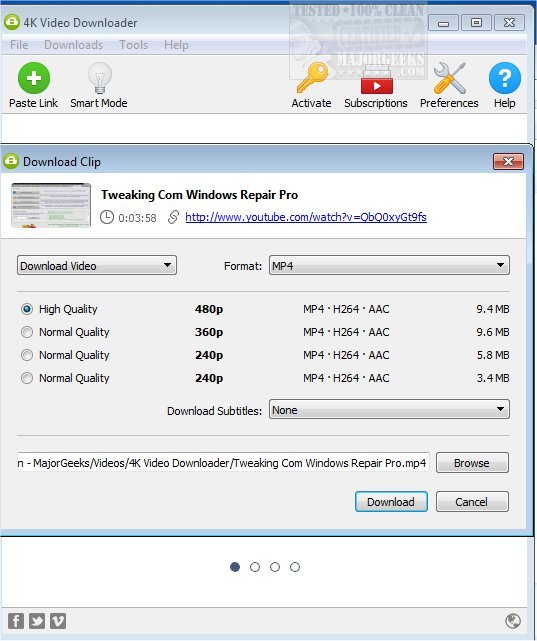Click the 360p resolution label
537x641 pixels.
209,332
